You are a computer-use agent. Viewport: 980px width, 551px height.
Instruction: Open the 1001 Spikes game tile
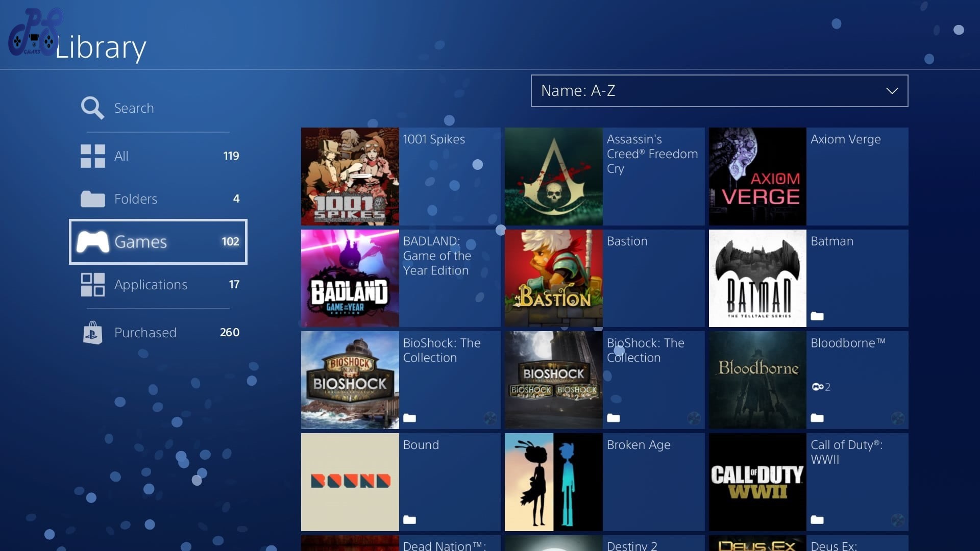click(350, 176)
